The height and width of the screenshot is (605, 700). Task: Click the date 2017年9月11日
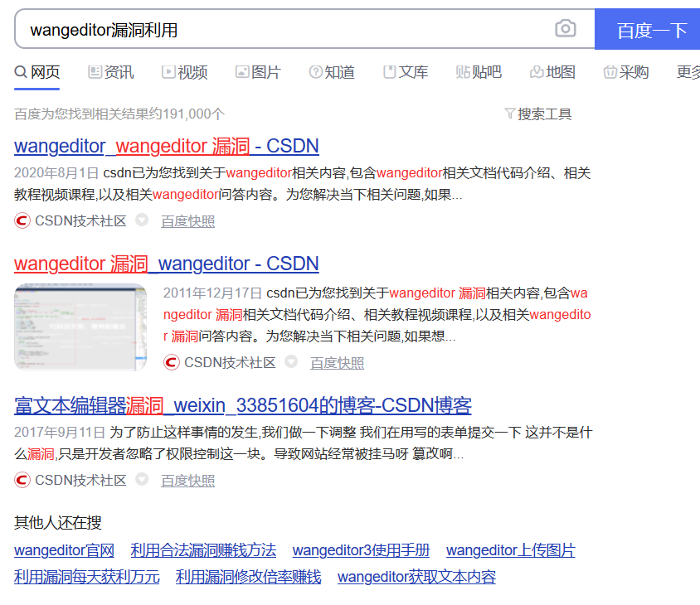(60, 433)
